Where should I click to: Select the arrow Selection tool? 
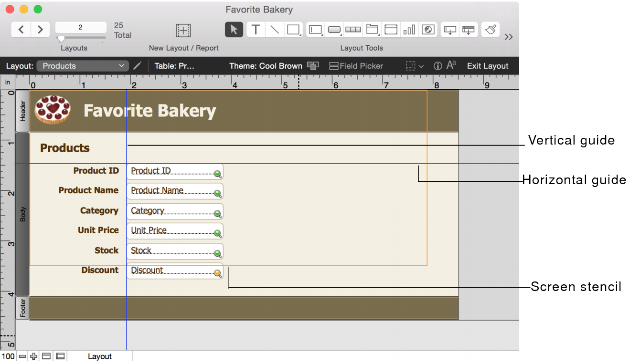(x=234, y=30)
